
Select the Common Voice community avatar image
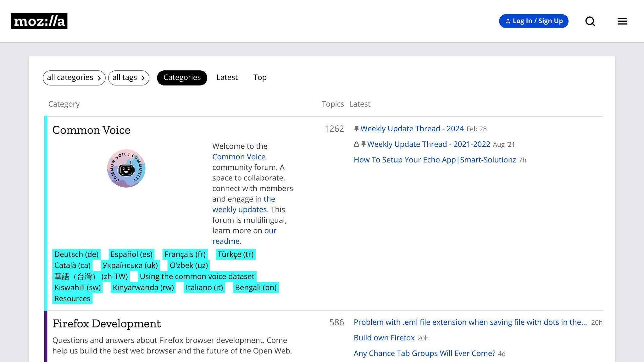point(126,169)
